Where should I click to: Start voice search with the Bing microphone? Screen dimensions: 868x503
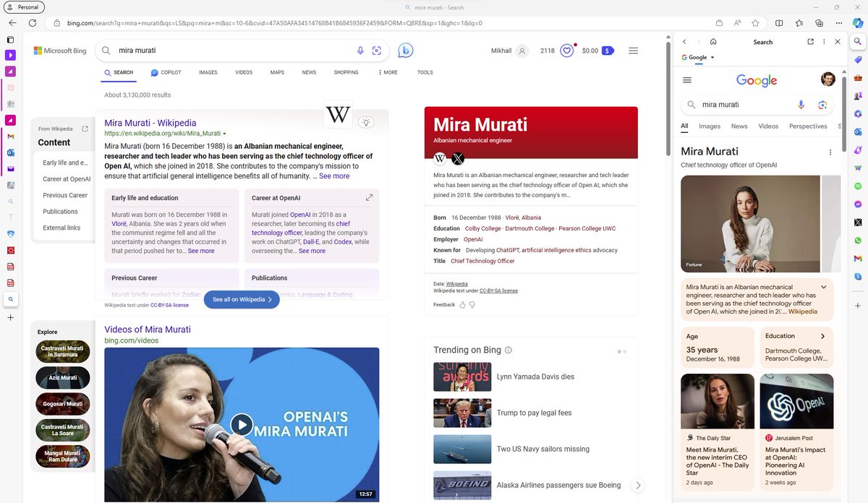click(360, 50)
